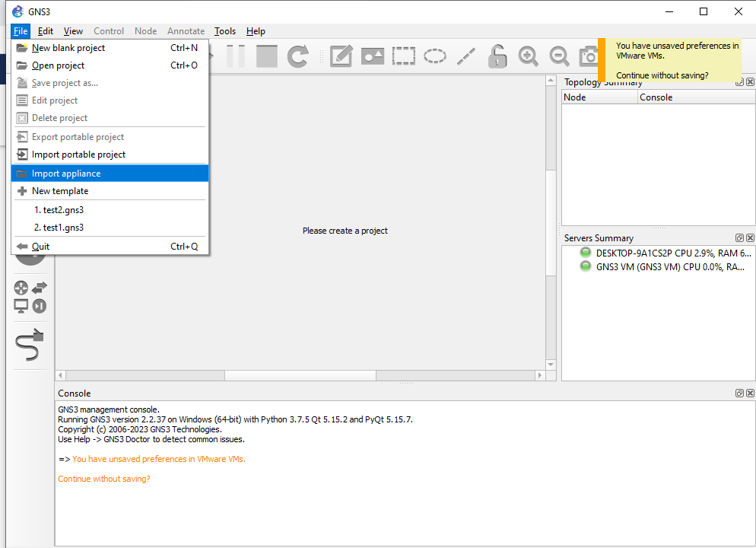Select the draw ellipse tool
Screen dimensions: 756x548
[x=434, y=56]
